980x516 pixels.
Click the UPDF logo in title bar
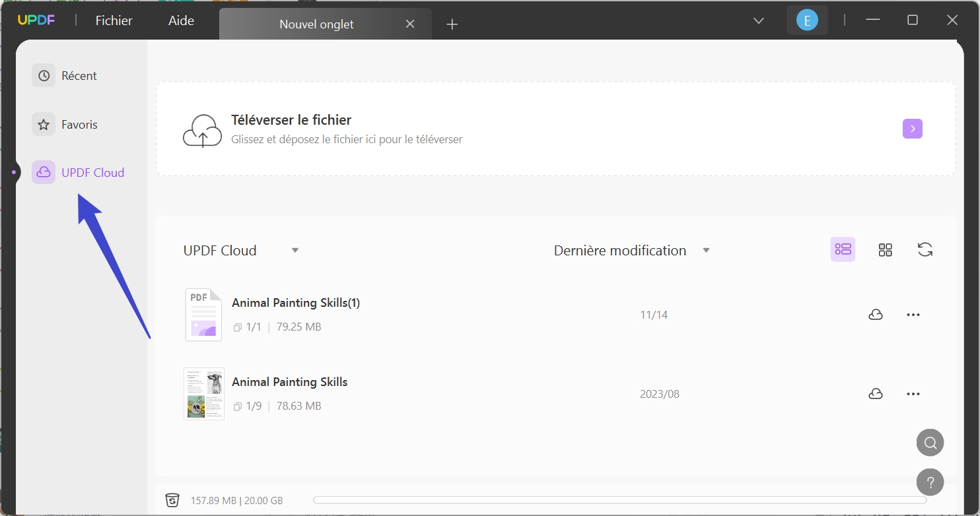coord(36,20)
